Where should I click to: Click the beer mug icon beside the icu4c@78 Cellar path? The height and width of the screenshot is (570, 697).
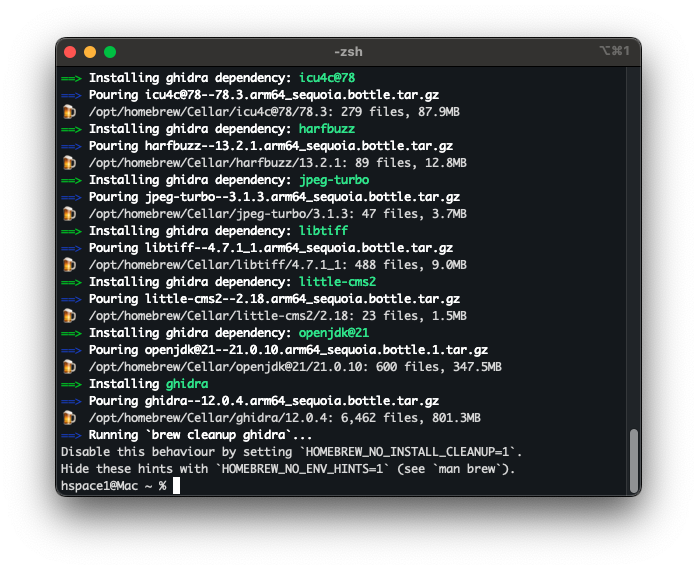(68, 112)
